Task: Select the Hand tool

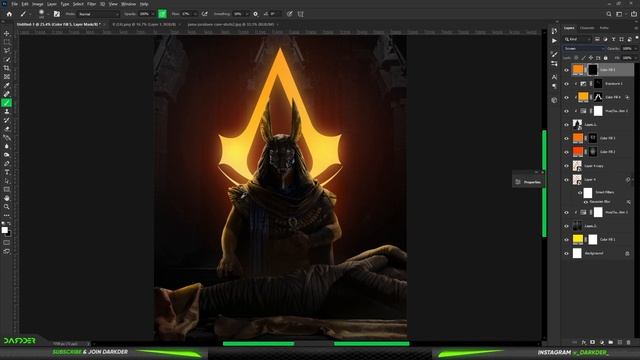Action: (7, 198)
